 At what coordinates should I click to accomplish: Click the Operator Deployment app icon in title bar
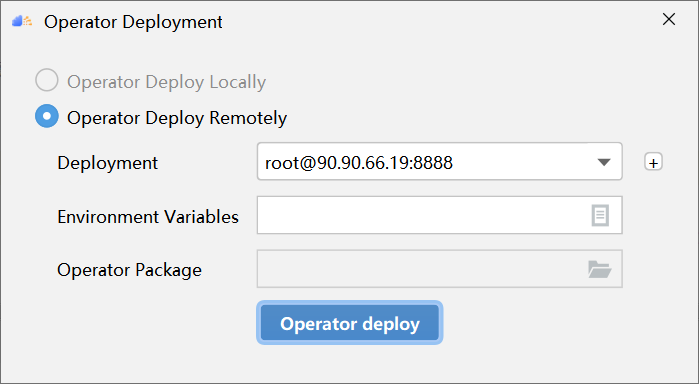point(22,21)
